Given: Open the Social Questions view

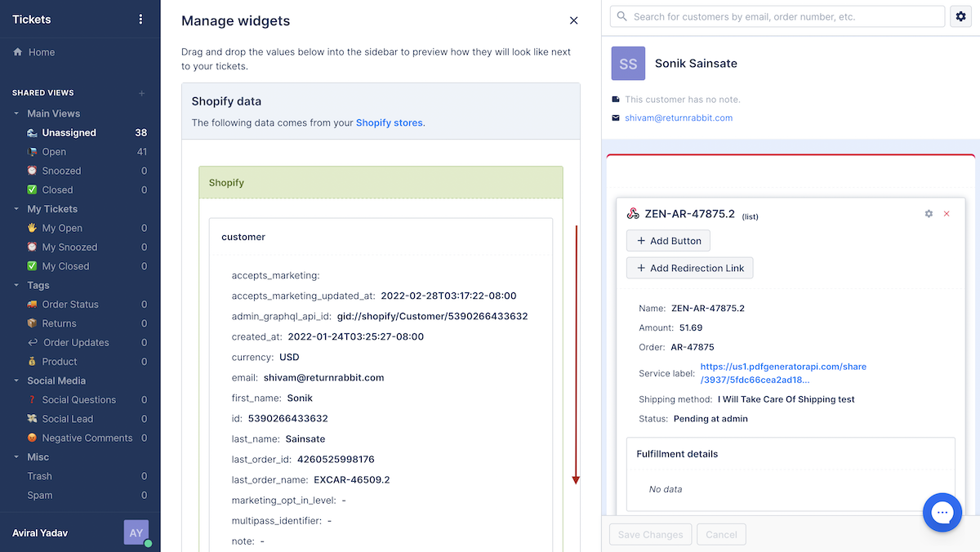Looking at the screenshot, I should pos(80,399).
